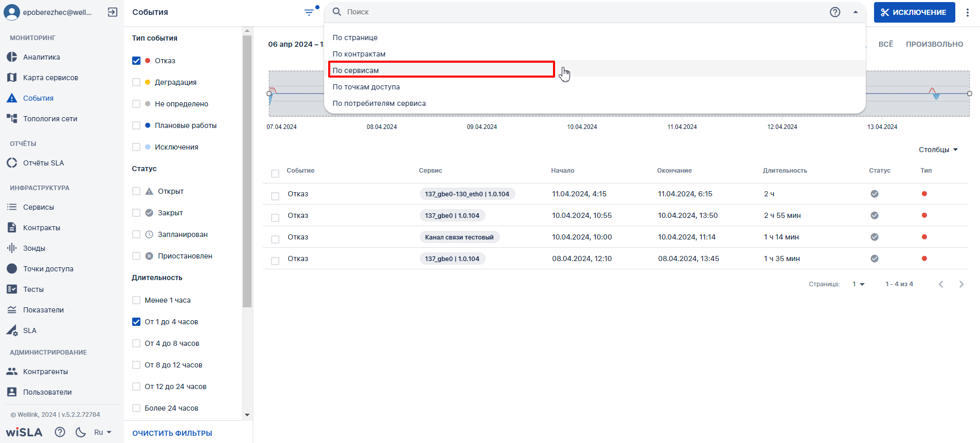Click the Зонды probes icon
The height and width of the screenshot is (443, 980).
(12, 248)
